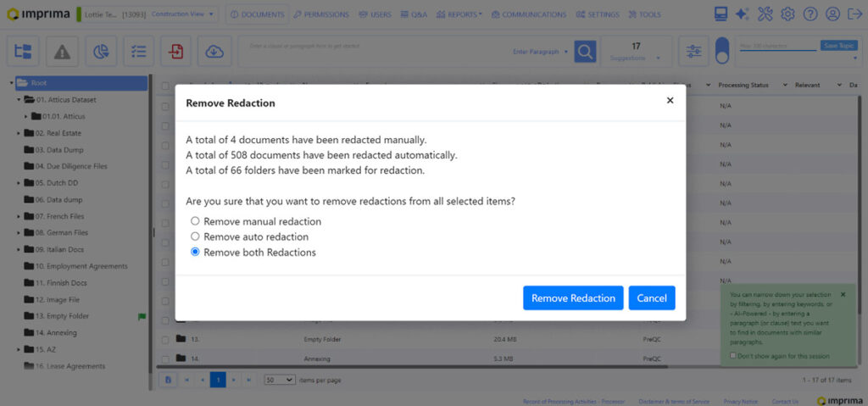Open the Construction View dropdown

(183, 14)
